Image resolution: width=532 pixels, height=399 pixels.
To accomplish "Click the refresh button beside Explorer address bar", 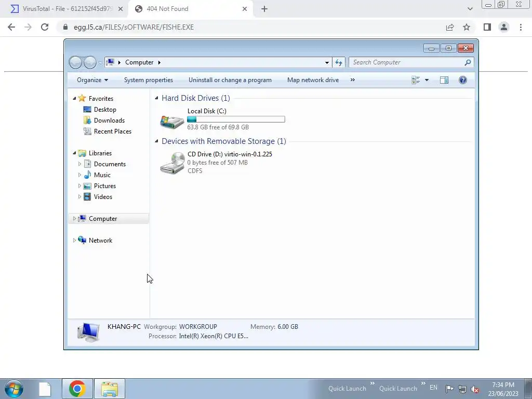I will (x=339, y=62).
